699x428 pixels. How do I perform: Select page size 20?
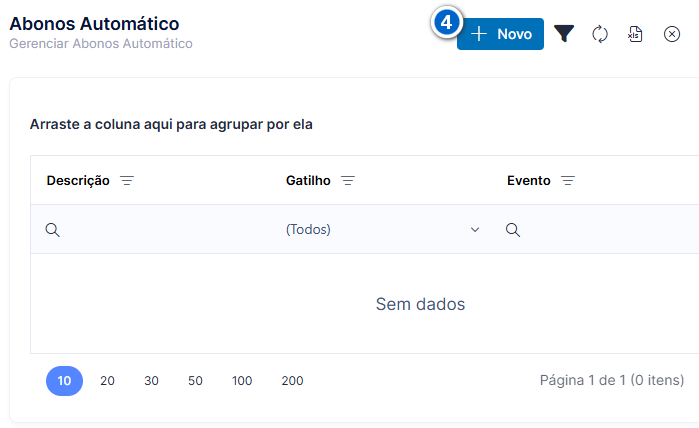click(107, 381)
